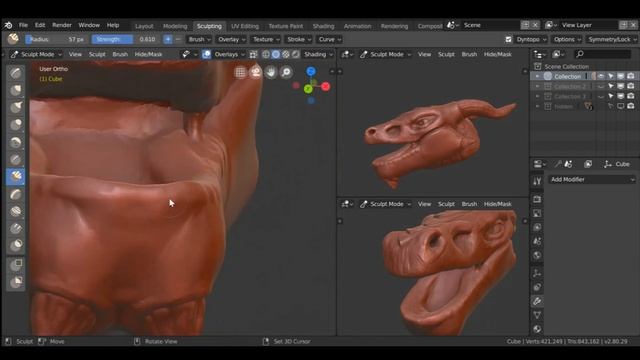Switch to solid shading mode

click(276, 54)
